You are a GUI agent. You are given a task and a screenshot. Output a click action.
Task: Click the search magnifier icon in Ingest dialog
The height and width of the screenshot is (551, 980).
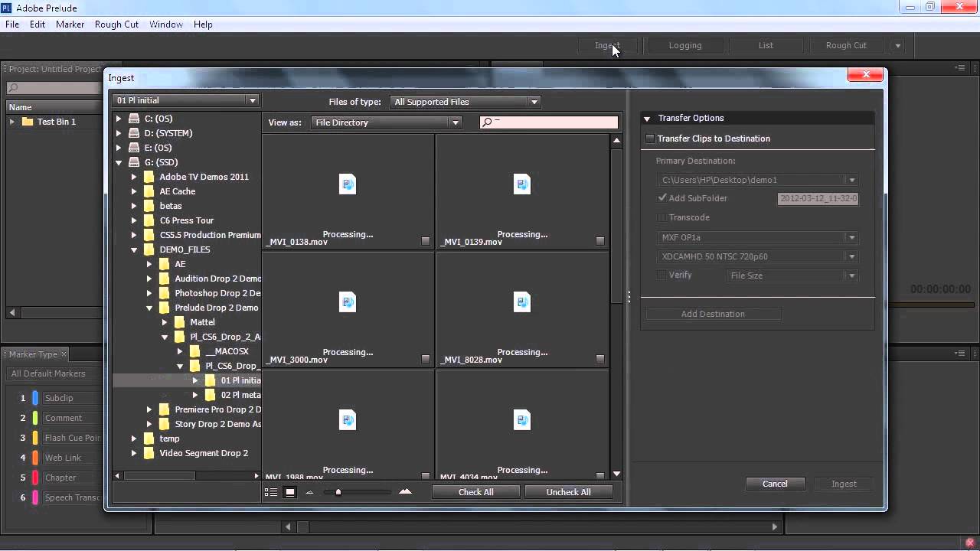click(487, 122)
